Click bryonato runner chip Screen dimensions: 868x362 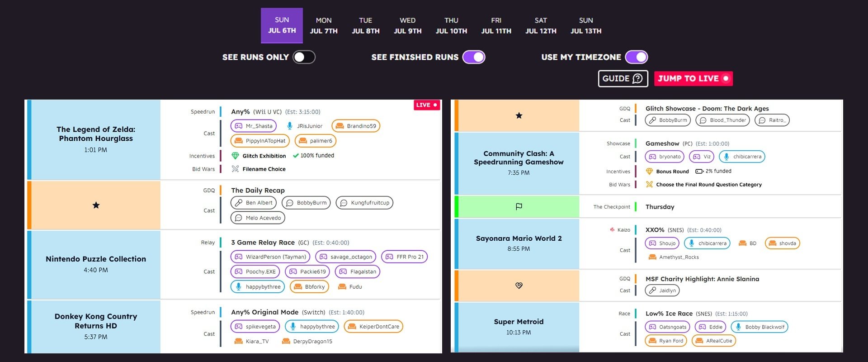[x=665, y=157]
